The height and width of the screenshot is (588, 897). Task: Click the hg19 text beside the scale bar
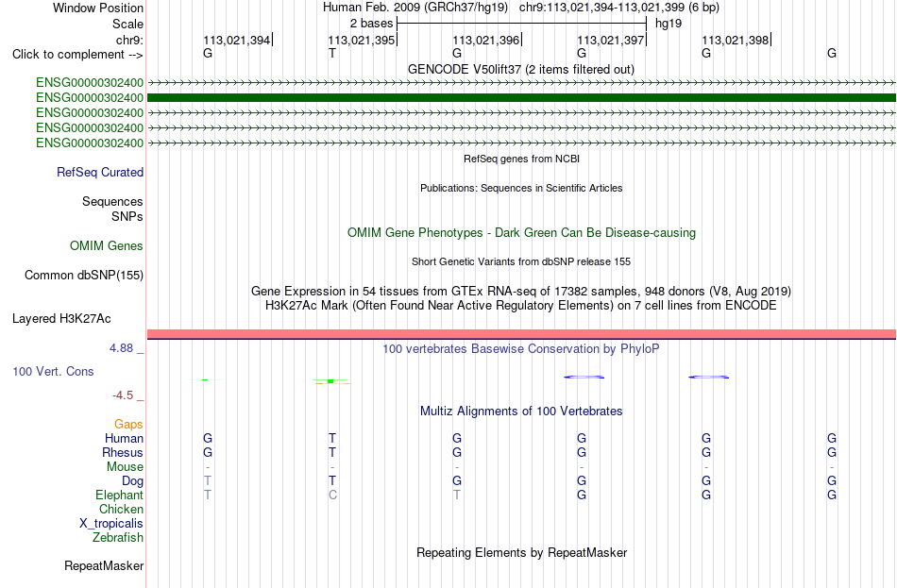669,24
